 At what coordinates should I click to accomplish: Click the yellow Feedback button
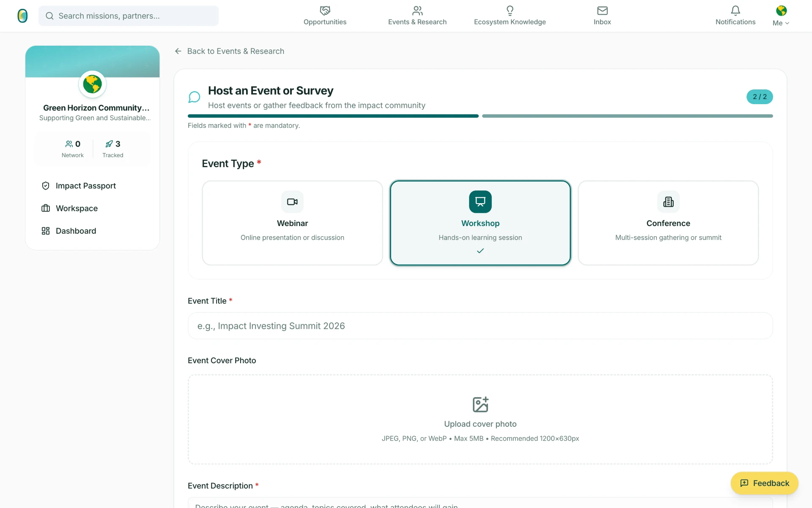[764, 483]
